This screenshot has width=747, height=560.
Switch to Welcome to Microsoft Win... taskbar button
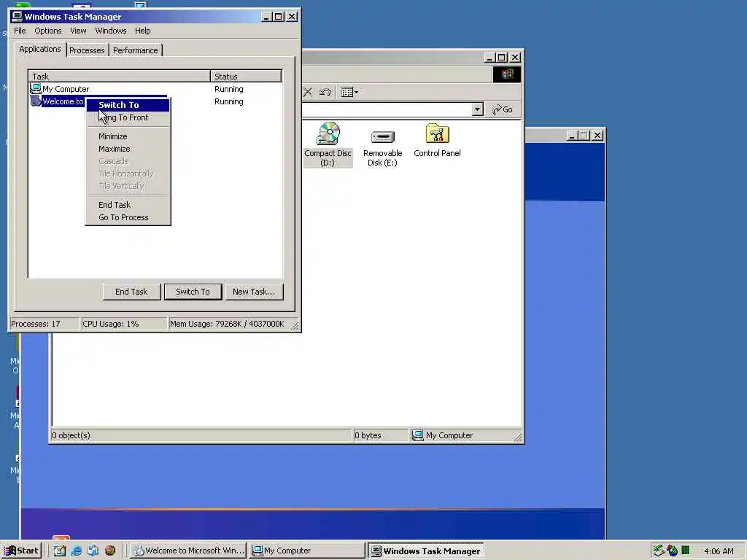point(189,551)
